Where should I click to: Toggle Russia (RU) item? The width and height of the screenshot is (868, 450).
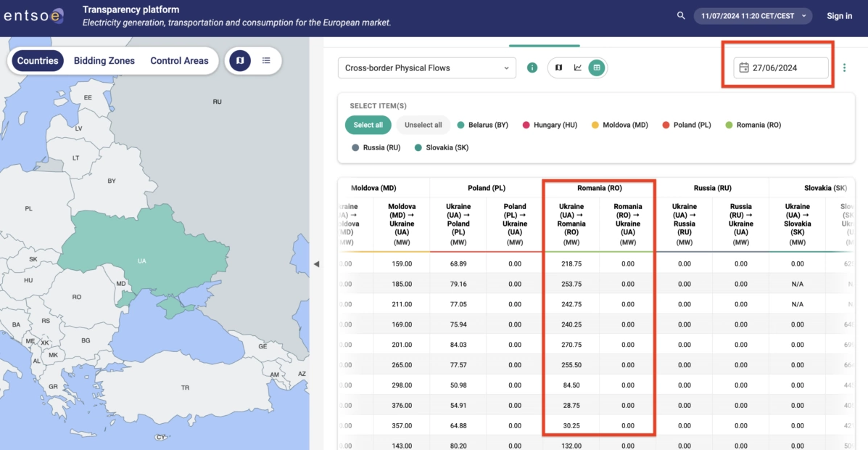click(376, 147)
